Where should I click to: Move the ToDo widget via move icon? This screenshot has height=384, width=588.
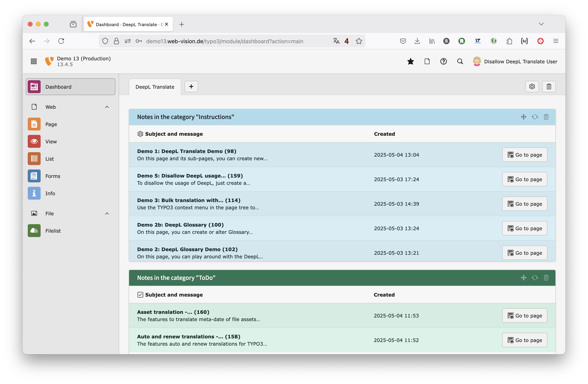tap(523, 278)
